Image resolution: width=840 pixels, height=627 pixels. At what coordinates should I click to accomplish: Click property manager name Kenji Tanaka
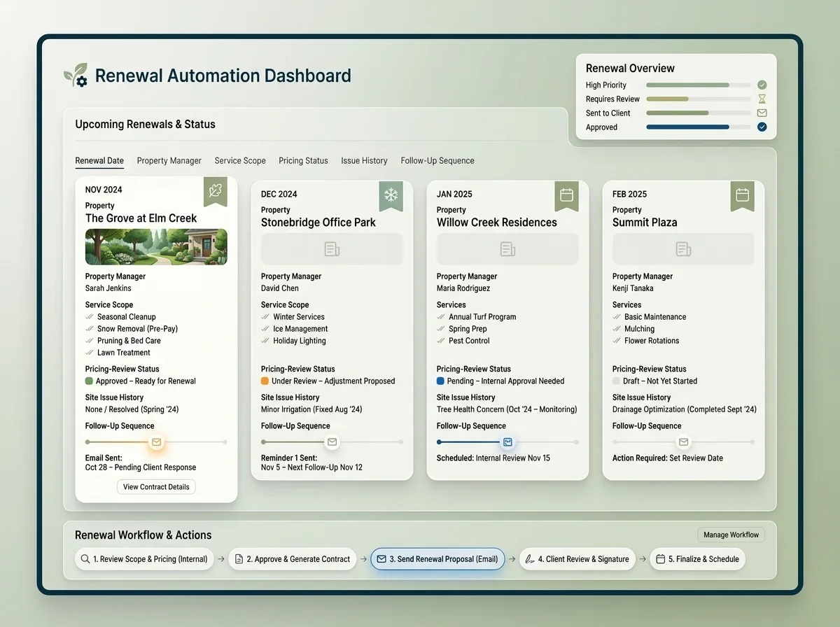633,288
